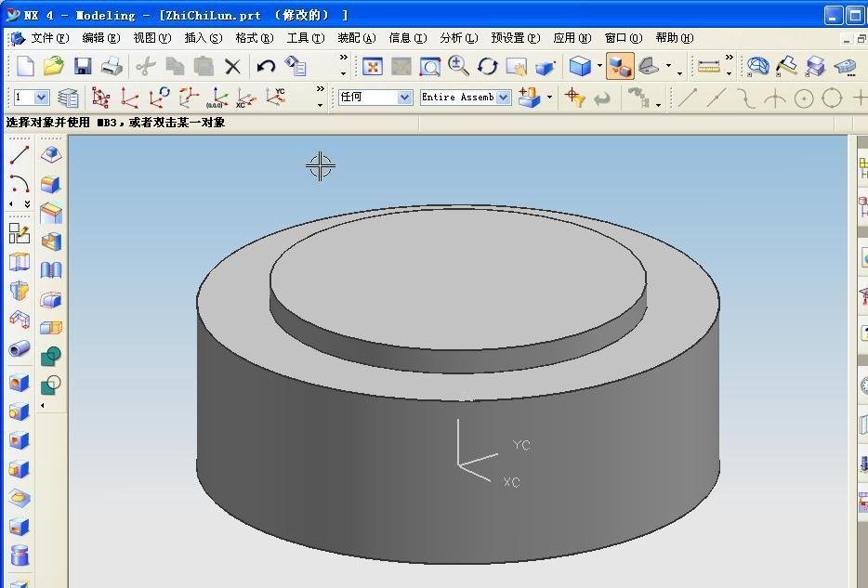Select the Zoom magnifier tool
The width and height of the screenshot is (868, 588).
458,65
